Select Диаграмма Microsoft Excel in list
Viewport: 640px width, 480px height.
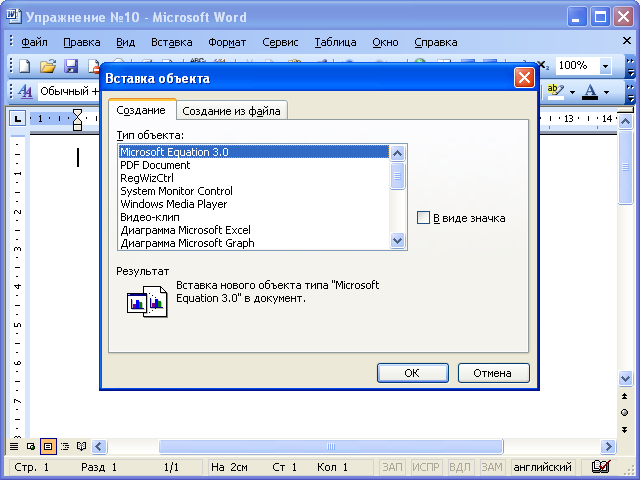click(253, 230)
